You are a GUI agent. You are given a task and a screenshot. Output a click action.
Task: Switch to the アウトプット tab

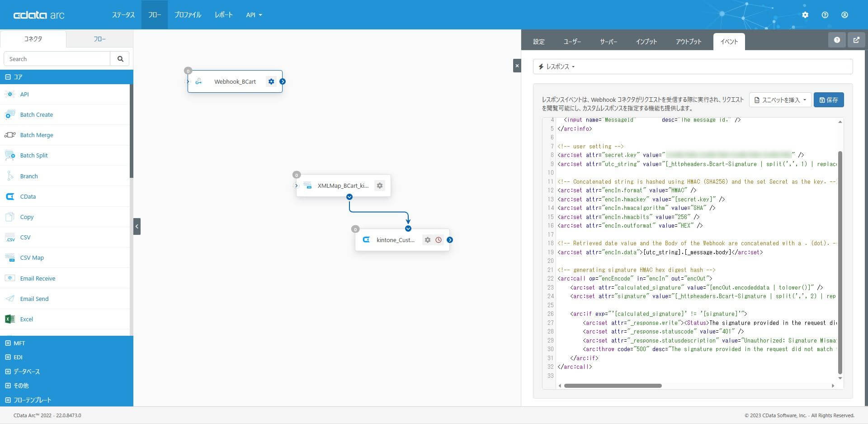(689, 42)
